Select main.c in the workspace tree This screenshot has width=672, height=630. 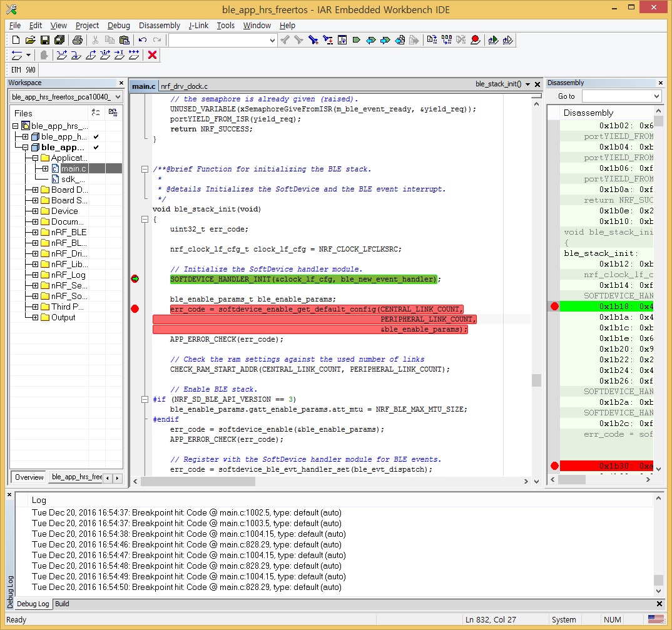coord(73,169)
